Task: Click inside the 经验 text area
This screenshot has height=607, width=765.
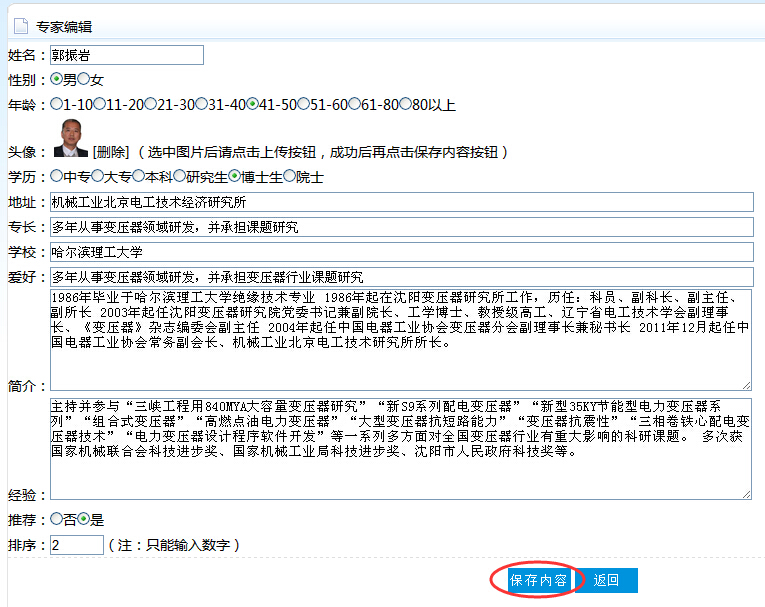Action: point(400,448)
